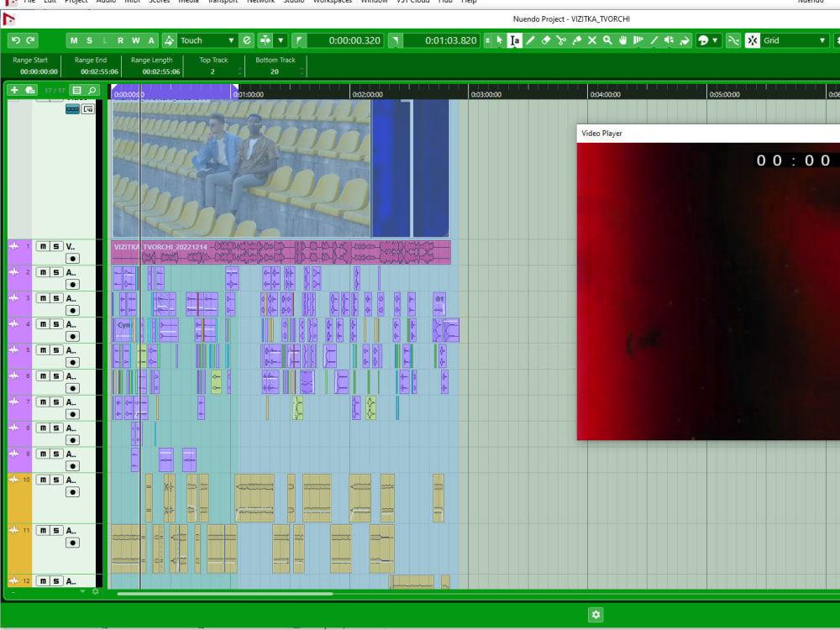Solo track 2 with S button
The height and width of the screenshot is (630, 840).
coord(55,272)
